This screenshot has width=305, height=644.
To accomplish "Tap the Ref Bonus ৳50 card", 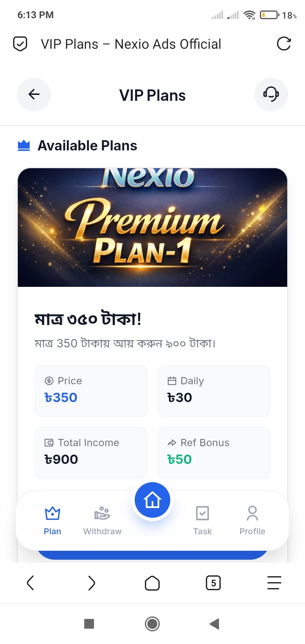I will click(x=213, y=452).
